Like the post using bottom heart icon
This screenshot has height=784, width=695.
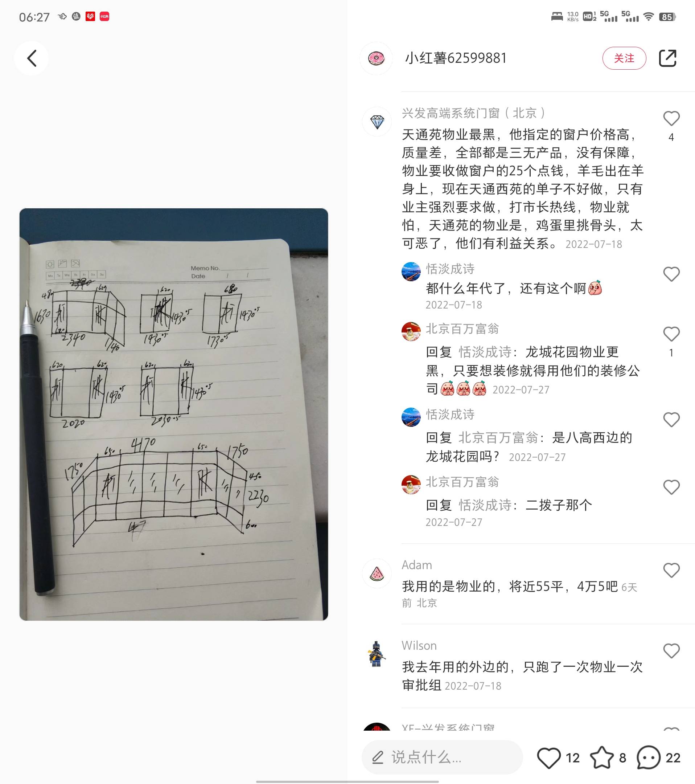(x=548, y=758)
